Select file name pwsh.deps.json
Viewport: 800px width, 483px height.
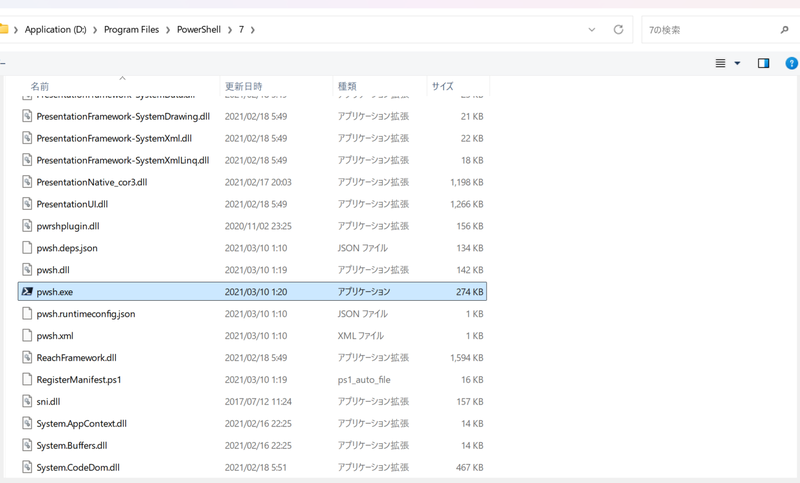pos(67,248)
